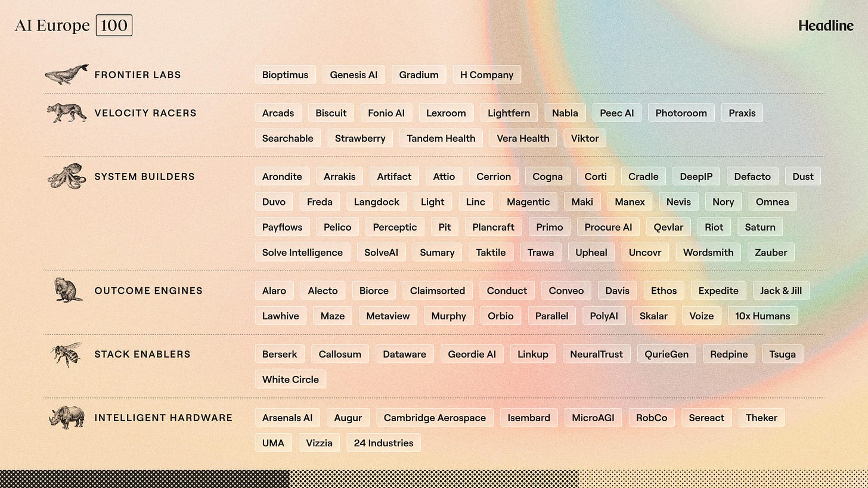Pick the Claimsorted chip

[438, 291]
